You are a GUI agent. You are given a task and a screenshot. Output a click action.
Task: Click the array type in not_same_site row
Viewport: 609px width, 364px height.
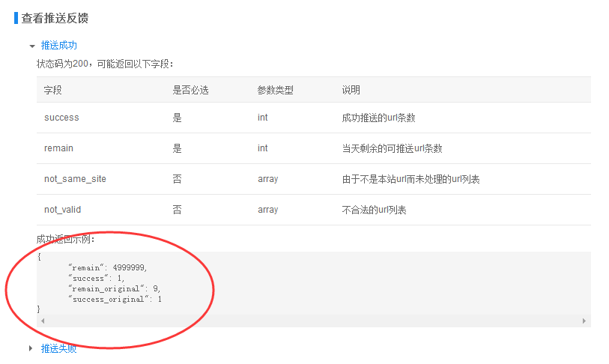pos(268,179)
